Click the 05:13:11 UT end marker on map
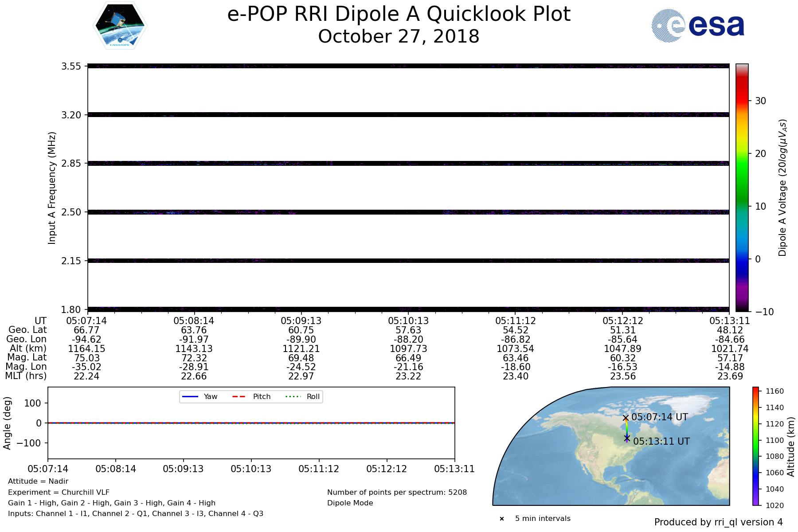Image resolution: width=798 pixels, height=532 pixels. [627, 438]
